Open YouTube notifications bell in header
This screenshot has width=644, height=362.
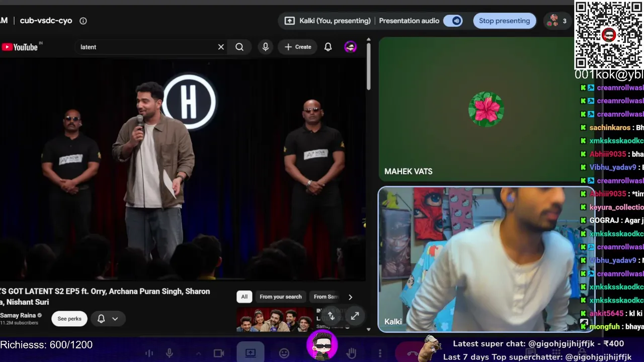coord(328,47)
